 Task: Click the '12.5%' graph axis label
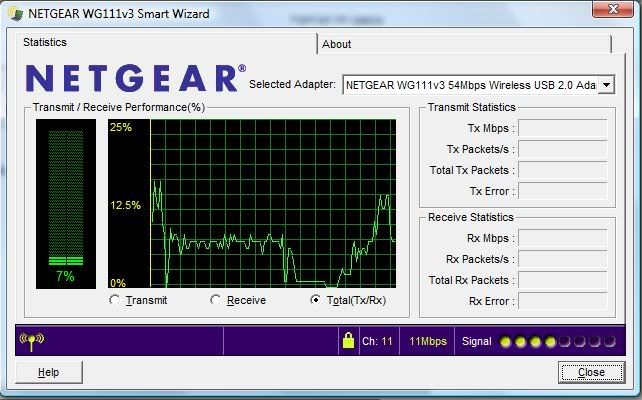click(x=125, y=205)
